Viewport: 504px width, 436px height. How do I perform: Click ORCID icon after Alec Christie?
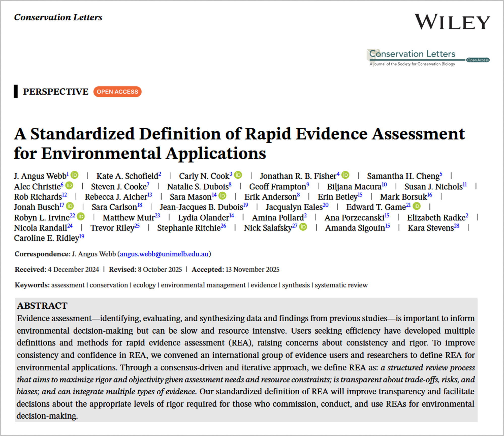[69, 185]
